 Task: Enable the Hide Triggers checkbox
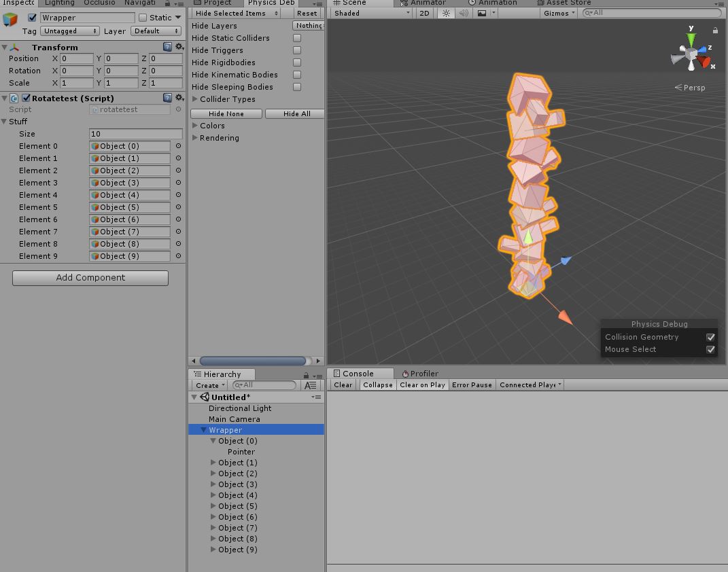tap(296, 50)
